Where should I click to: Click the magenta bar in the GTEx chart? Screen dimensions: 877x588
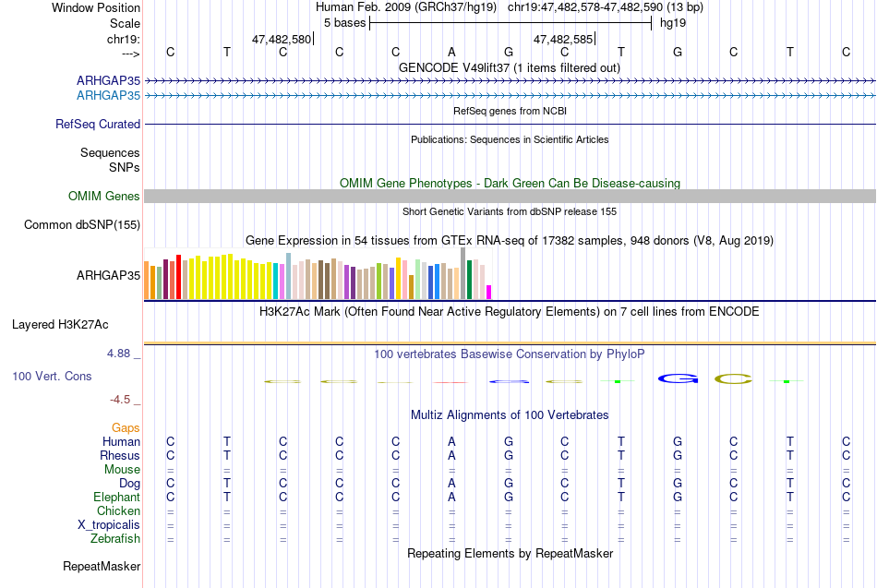[488, 292]
